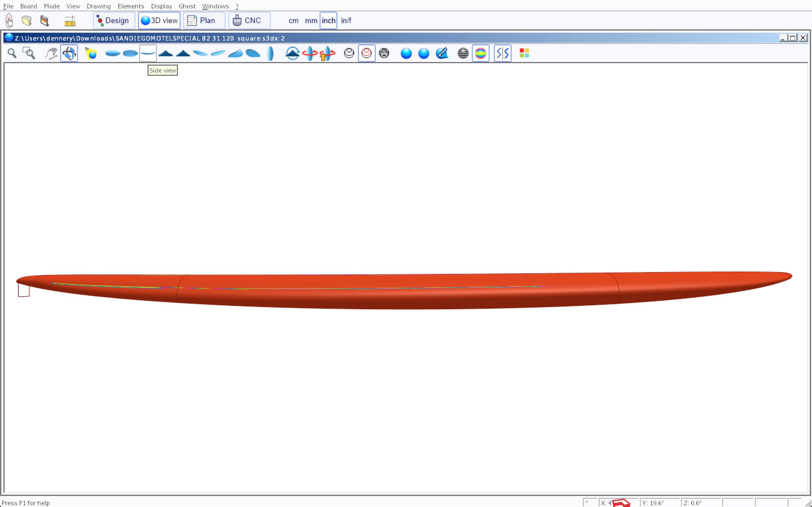Screen dimensions: 812x507
Task: Switch units to cm
Action: pos(293,21)
